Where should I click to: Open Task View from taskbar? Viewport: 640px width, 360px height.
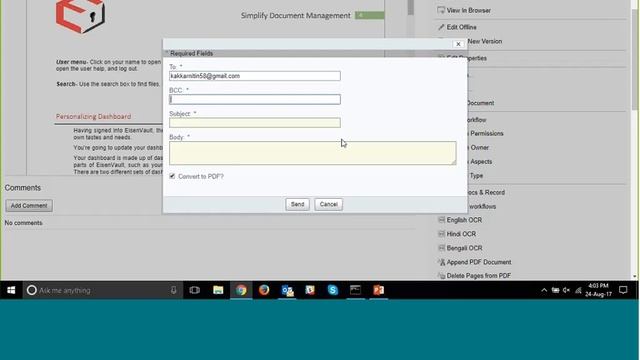tap(195, 290)
